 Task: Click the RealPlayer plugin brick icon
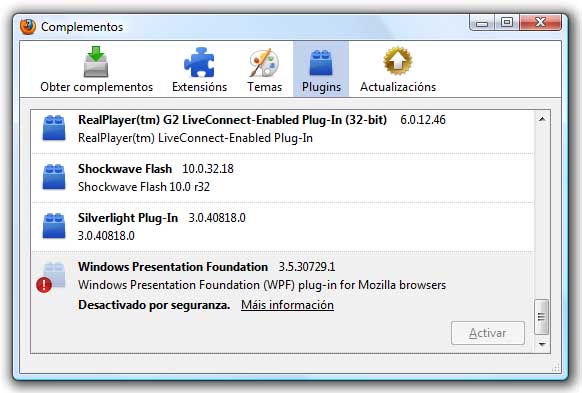pyautogui.click(x=54, y=128)
